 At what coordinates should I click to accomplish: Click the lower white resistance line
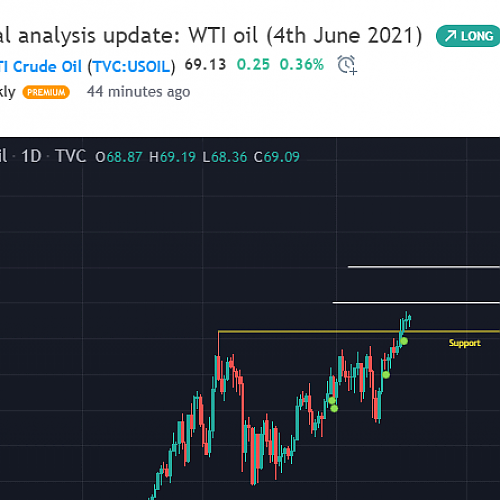[416, 303]
